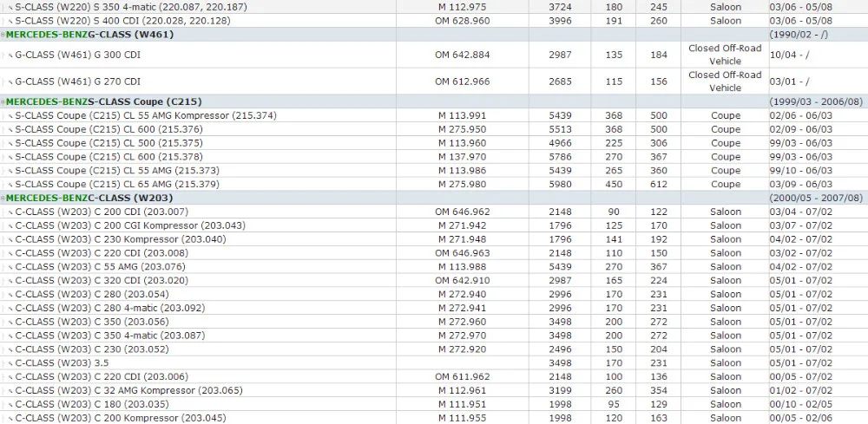Click the arrow icon beside CL 55 AMG Kompressor (215.374)
868x424 pixels.
[x=10, y=116]
